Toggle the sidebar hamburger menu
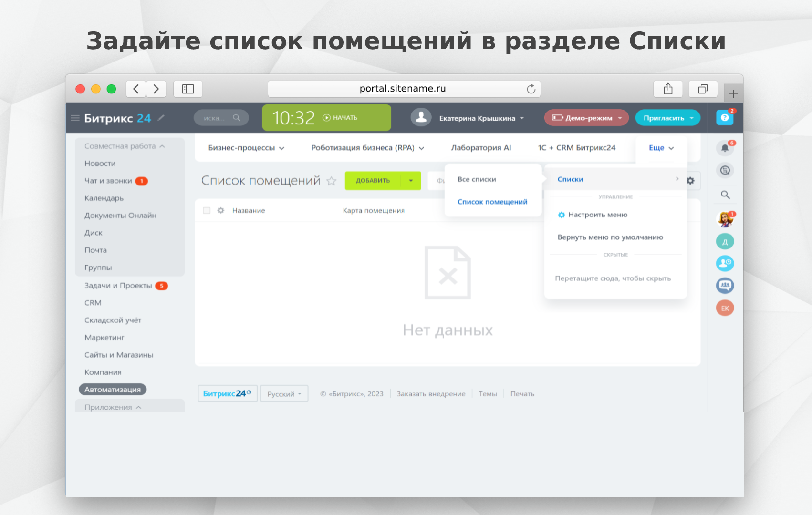Image resolution: width=812 pixels, height=515 pixels. pyautogui.click(x=75, y=118)
